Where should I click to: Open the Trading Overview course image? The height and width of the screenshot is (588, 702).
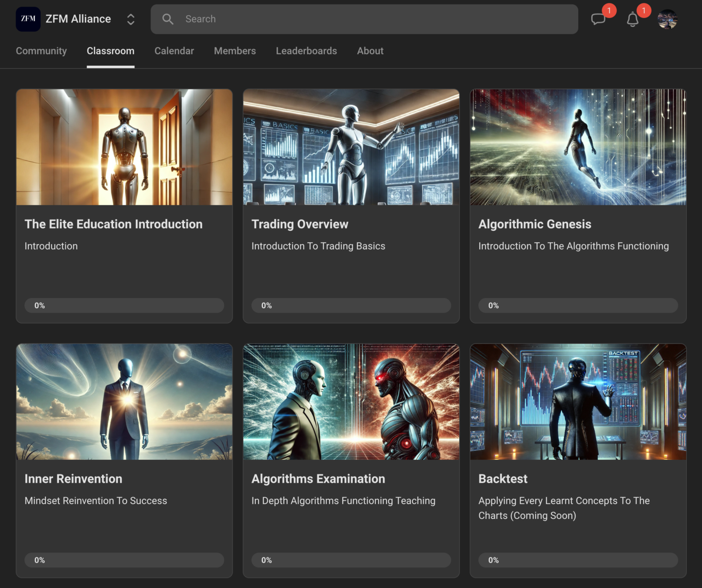[x=351, y=147]
